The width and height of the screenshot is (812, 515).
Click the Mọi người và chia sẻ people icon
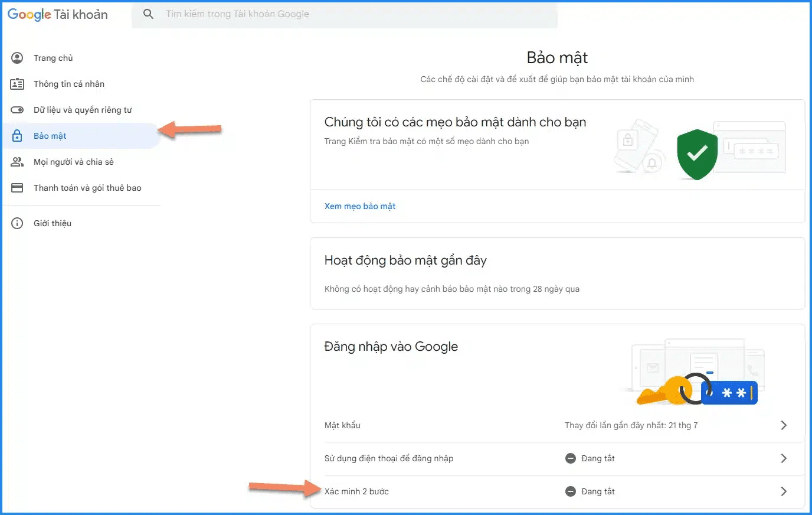coord(17,162)
